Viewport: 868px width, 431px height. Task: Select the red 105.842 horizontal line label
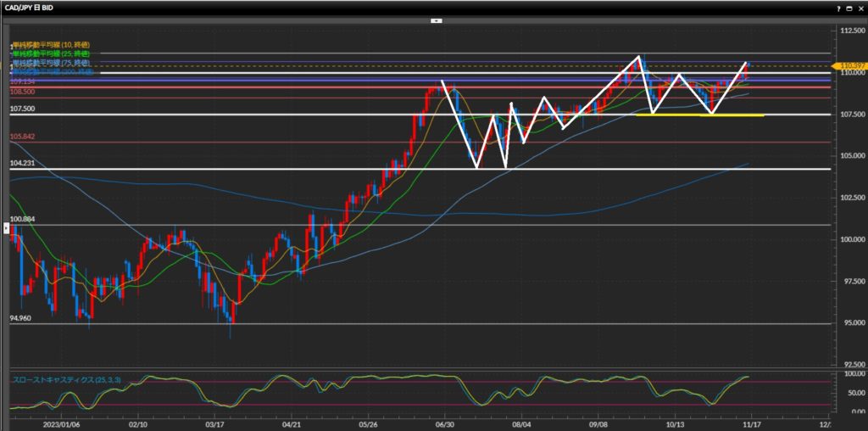22,137
